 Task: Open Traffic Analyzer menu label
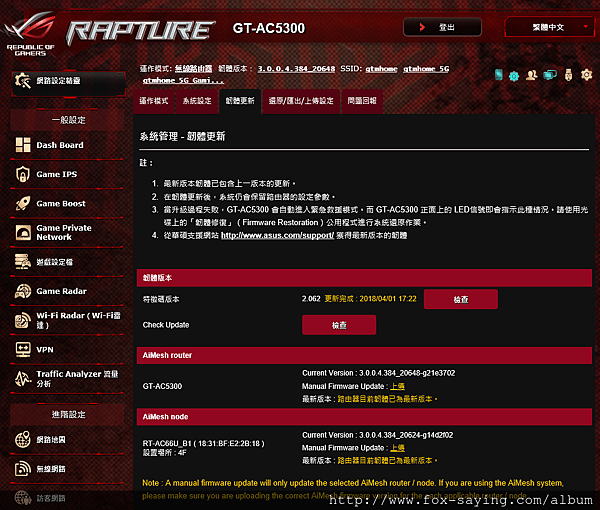pos(77,379)
